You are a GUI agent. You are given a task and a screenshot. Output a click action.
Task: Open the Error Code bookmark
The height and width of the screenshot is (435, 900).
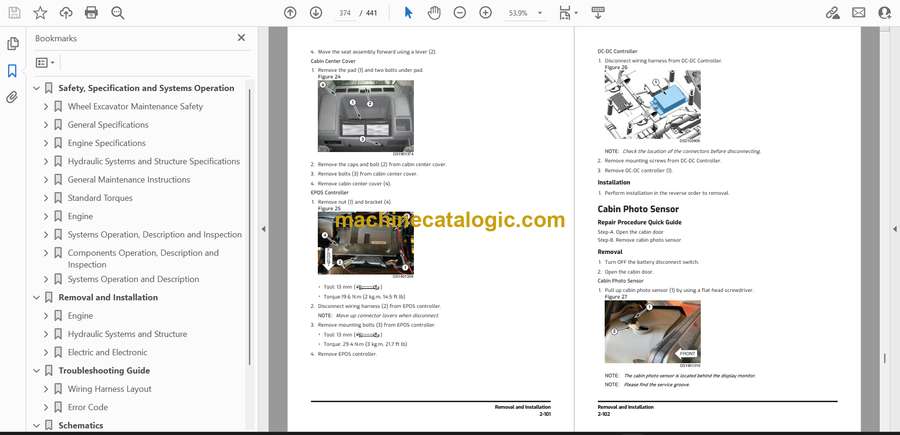pos(87,407)
